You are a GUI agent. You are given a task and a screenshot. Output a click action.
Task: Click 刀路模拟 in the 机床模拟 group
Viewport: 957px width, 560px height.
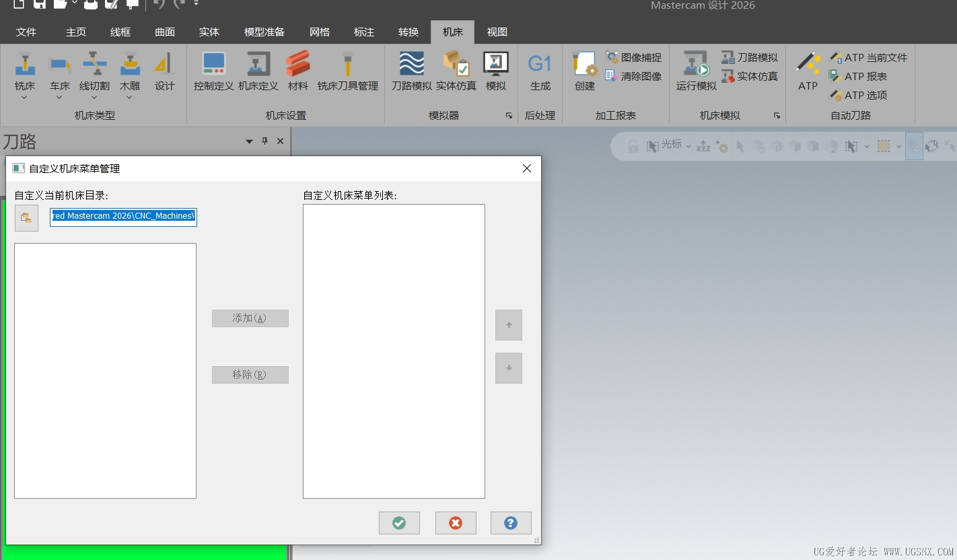coord(750,58)
